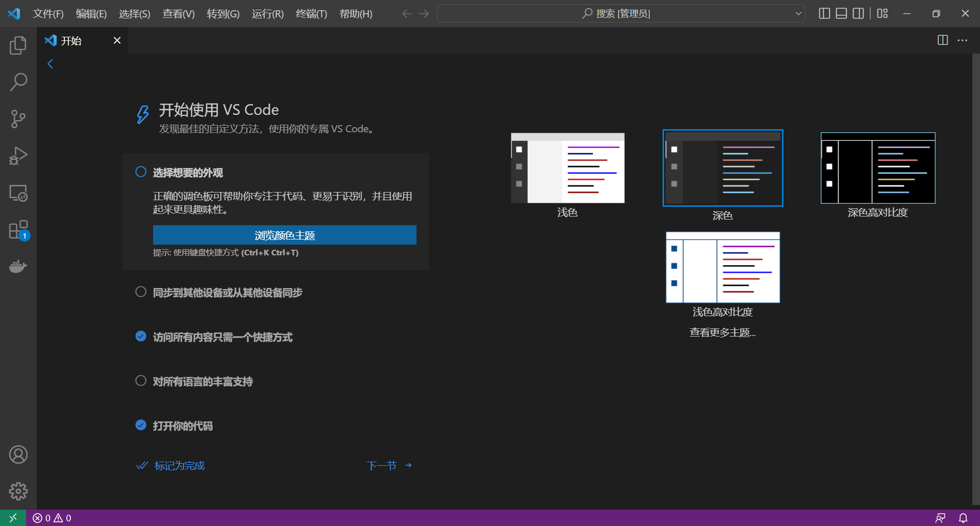This screenshot has height=526, width=980.
Task: Open the 文件(F) menu
Action: 48,14
